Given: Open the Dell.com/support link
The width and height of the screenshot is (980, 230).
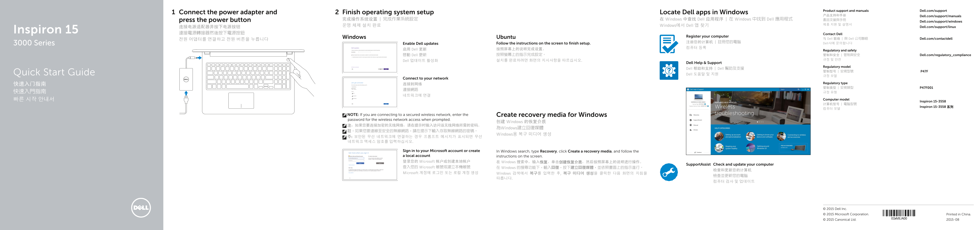Looking at the screenshot, I should 933,11.
